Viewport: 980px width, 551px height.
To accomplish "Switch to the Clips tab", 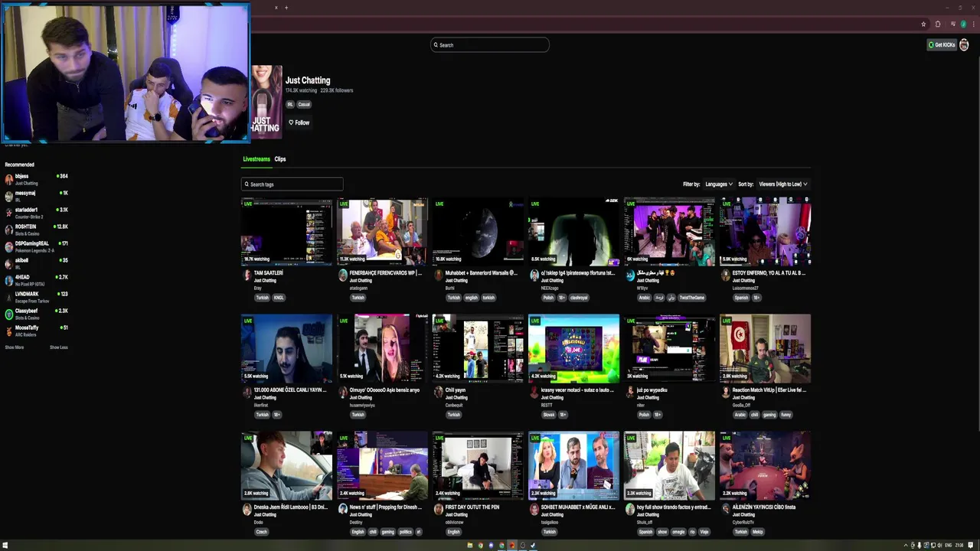I will click(280, 159).
